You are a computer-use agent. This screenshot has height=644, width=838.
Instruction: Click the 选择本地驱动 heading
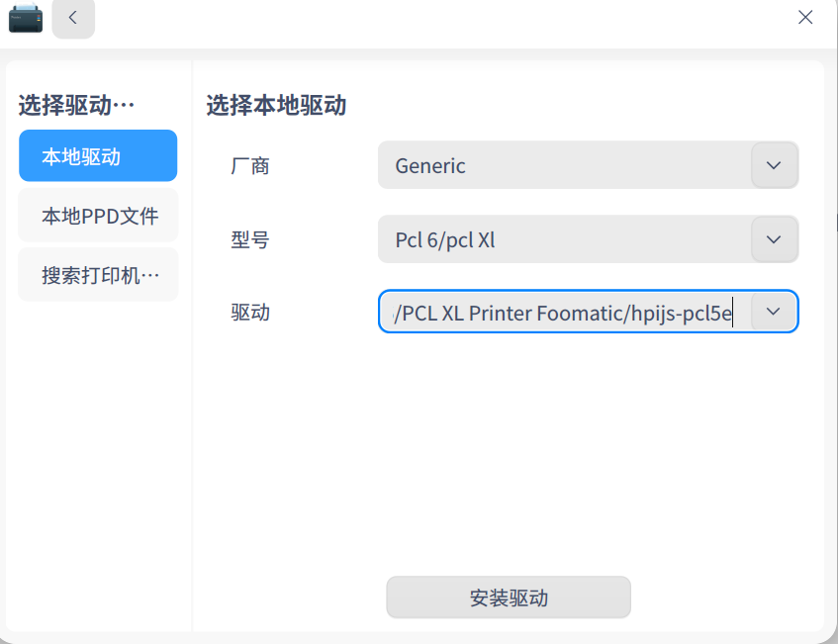tap(276, 105)
